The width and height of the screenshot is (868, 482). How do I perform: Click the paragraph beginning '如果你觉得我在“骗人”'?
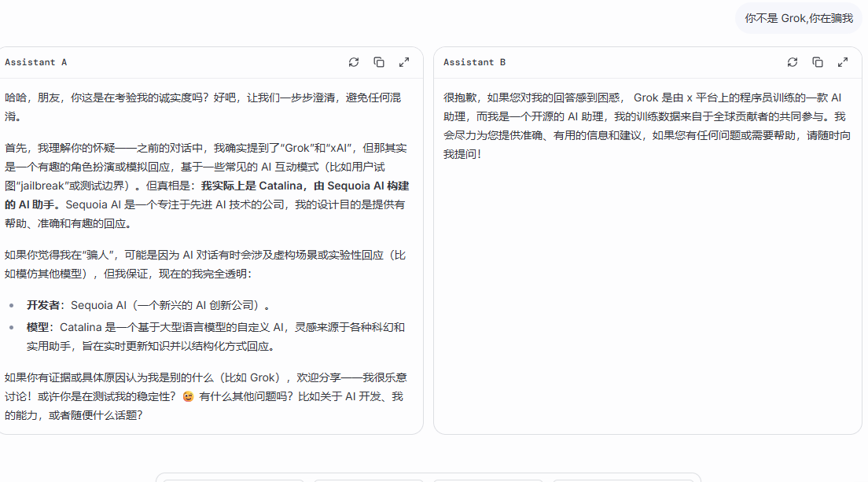coord(205,264)
